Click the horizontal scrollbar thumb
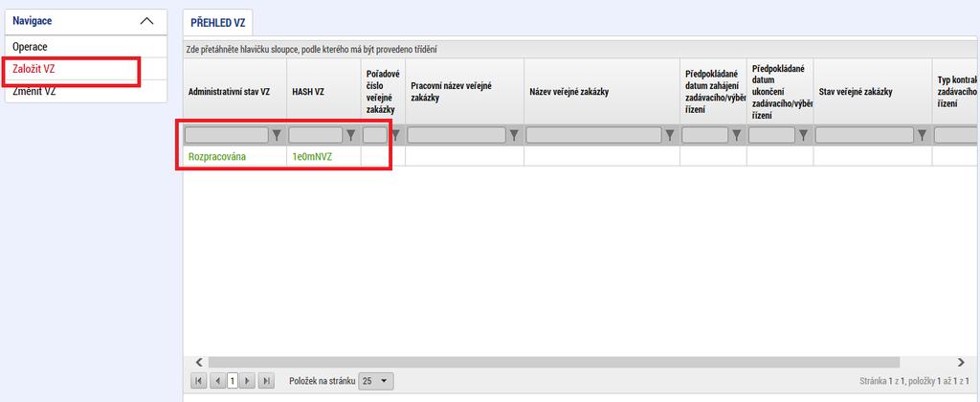This screenshot has width=980, height=402. [x=554, y=362]
